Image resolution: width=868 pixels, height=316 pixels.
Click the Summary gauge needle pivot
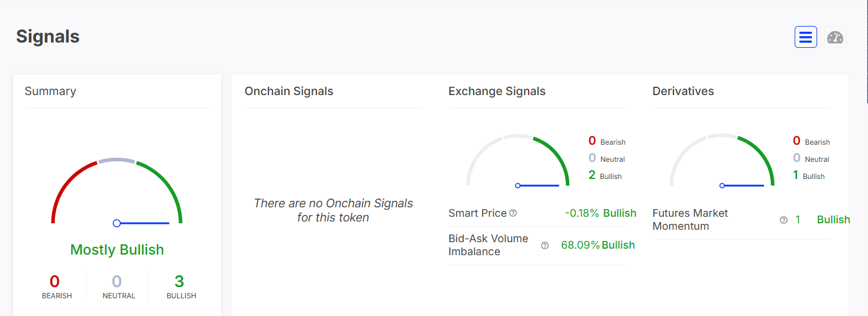pyautogui.click(x=117, y=223)
